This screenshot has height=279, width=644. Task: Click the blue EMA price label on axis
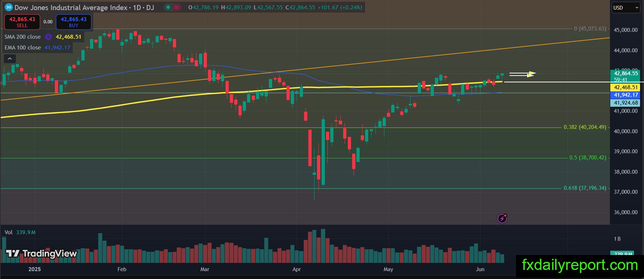(x=626, y=95)
